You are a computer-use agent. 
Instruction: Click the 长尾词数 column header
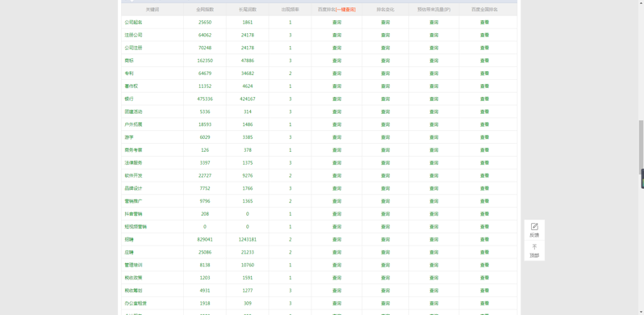pyautogui.click(x=247, y=10)
